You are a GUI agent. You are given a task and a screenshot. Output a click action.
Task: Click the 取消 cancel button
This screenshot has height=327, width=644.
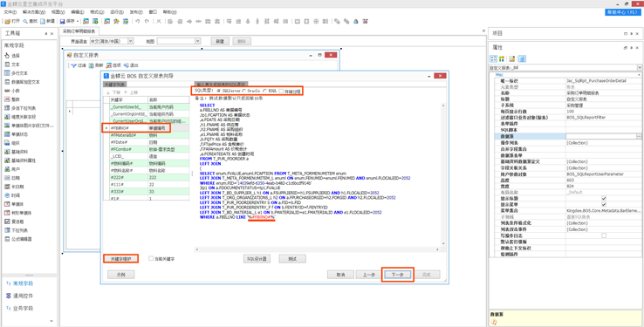340,275
